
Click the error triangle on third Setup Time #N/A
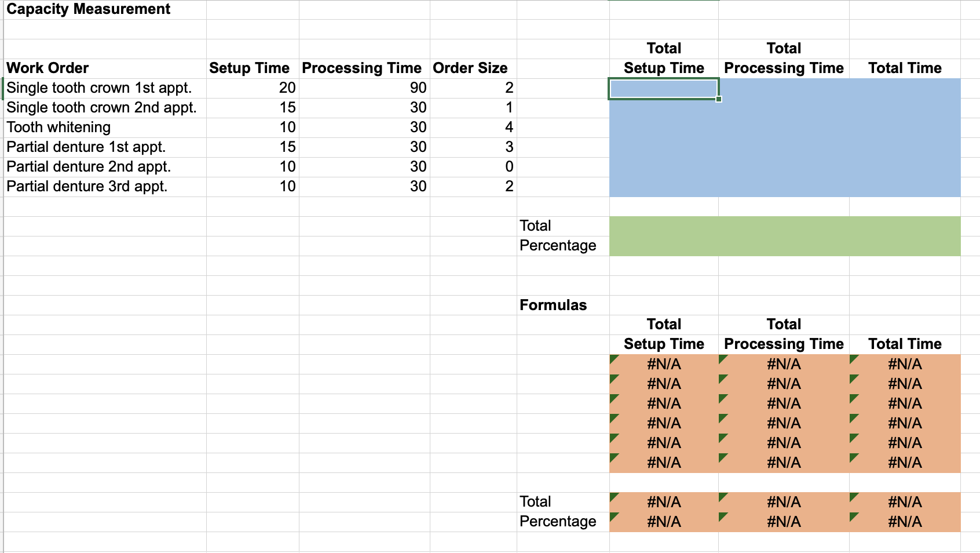615,399
